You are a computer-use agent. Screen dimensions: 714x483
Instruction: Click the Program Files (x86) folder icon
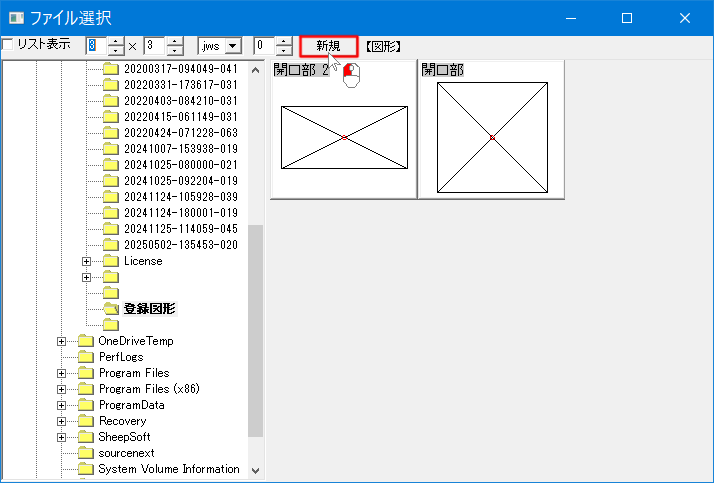click(86, 389)
